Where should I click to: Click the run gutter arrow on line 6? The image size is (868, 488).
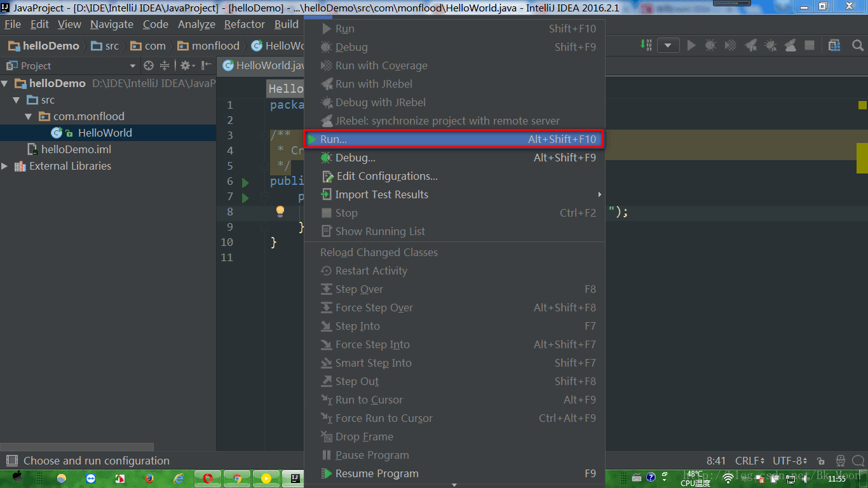point(245,182)
